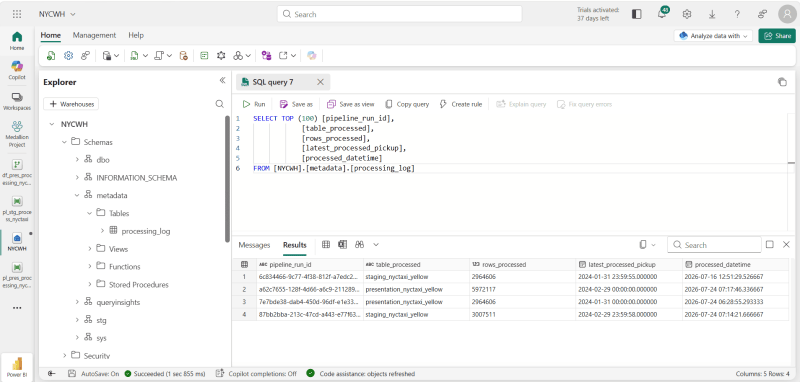Click the copy tabs icon at top right of editor
The image size is (800, 382).
(782, 82)
